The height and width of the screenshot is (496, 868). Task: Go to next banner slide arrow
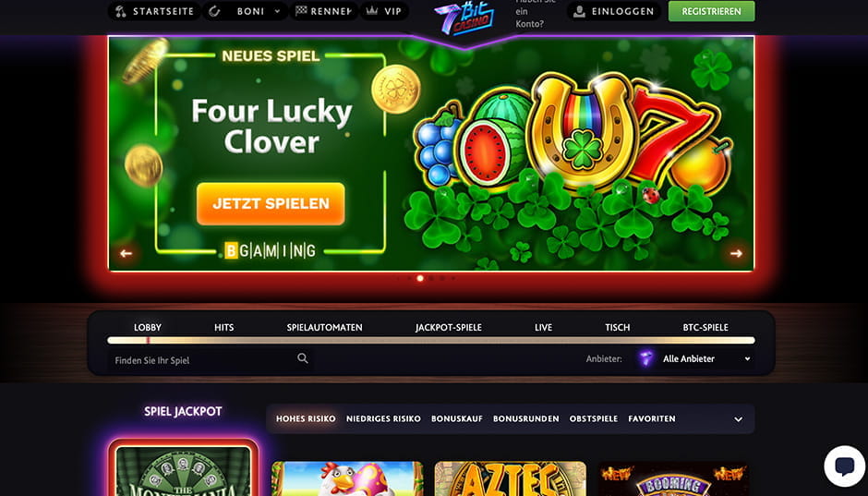736,253
